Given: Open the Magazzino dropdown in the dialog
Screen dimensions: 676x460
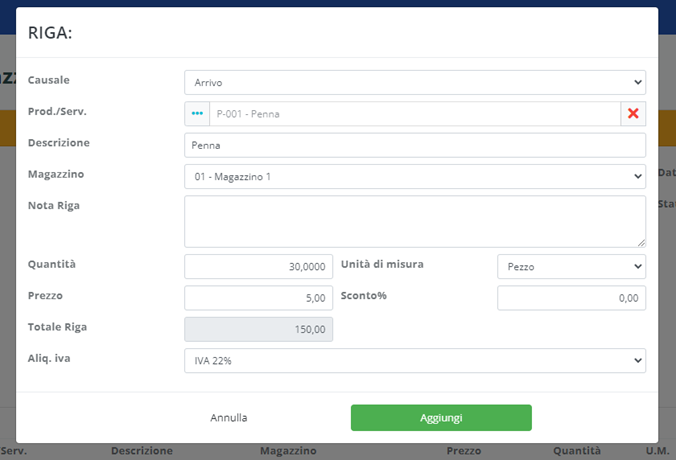Looking at the screenshot, I should tap(414, 177).
